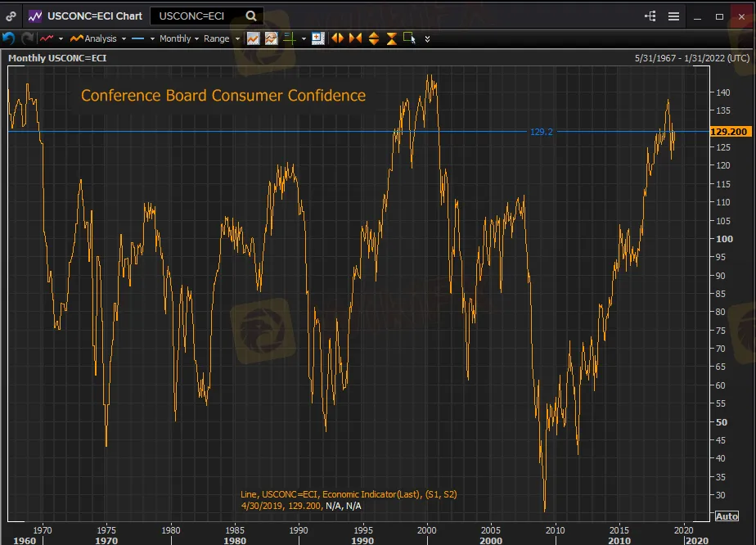Click the horizontal expand arrows icon

(x=337, y=38)
